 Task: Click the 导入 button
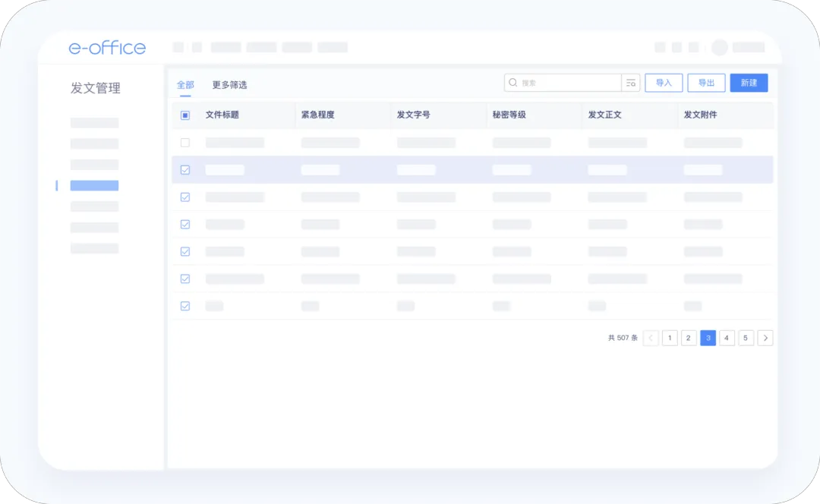664,83
